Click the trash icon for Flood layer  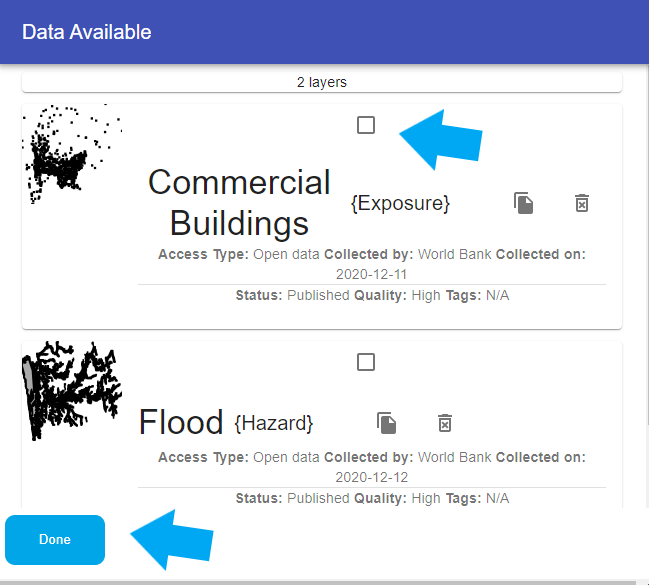tap(445, 423)
